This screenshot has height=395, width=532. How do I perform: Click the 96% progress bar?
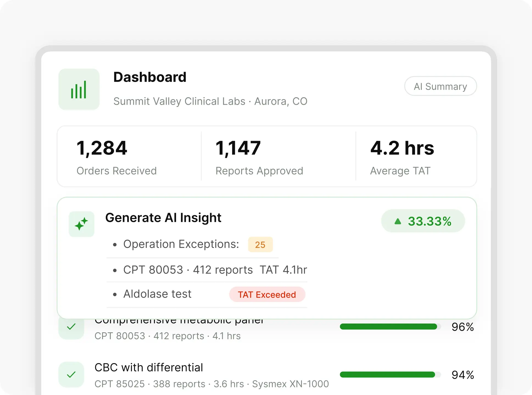390,327
